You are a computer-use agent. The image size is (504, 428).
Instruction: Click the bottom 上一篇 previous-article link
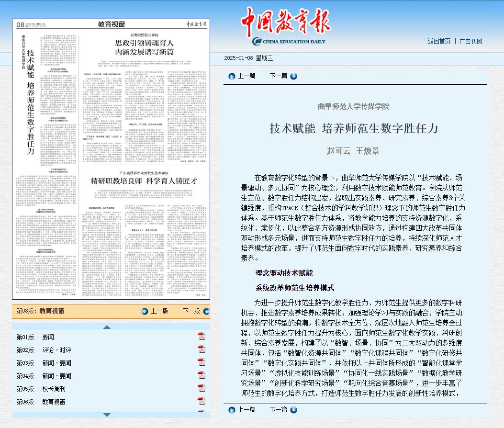[246, 410]
